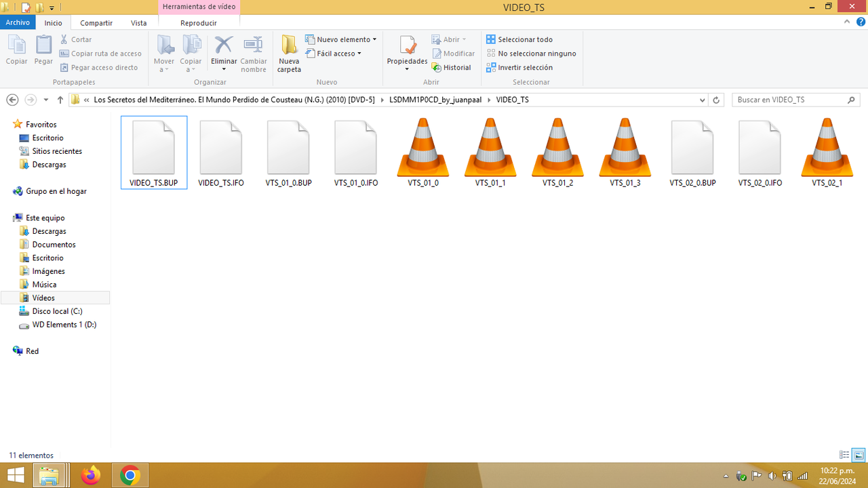Open Nuevo elemento dropdown
Screen dimensions: 868x488
tap(341, 39)
